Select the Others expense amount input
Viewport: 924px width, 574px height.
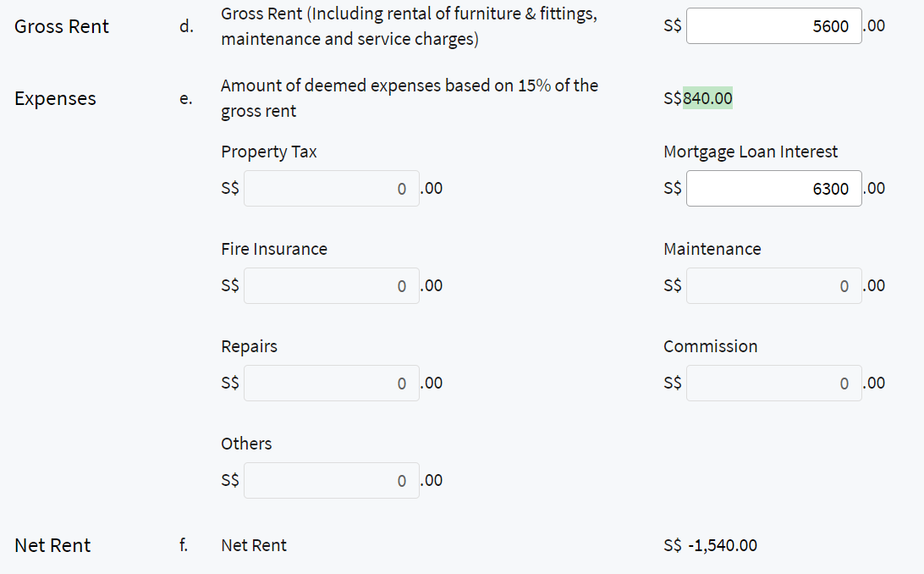point(331,481)
